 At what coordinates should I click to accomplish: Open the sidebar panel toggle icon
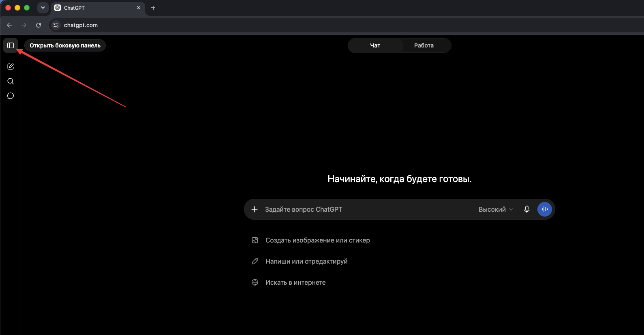[11, 45]
